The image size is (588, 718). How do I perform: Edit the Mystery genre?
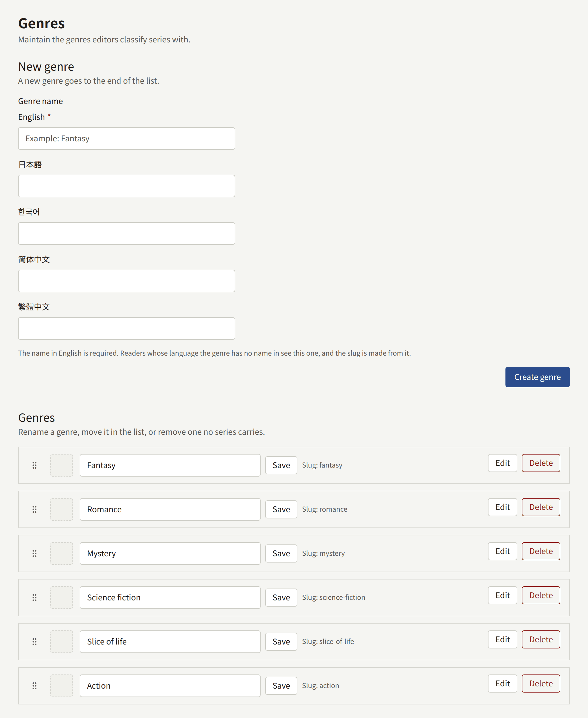(x=502, y=551)
